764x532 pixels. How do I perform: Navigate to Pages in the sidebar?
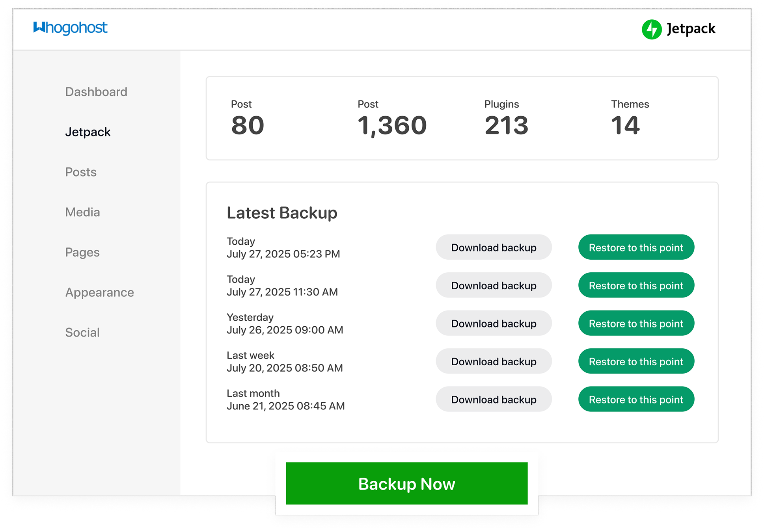click(x=82, y=252)
